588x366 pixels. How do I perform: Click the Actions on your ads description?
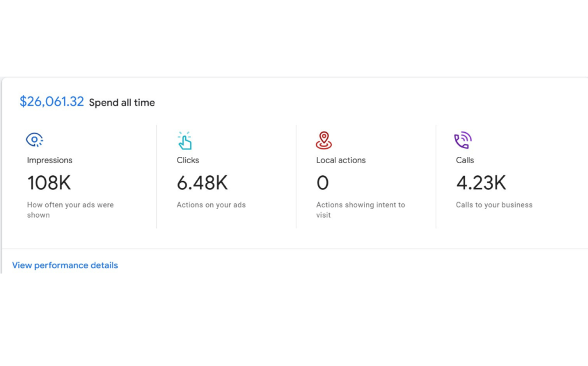point(211,205)
